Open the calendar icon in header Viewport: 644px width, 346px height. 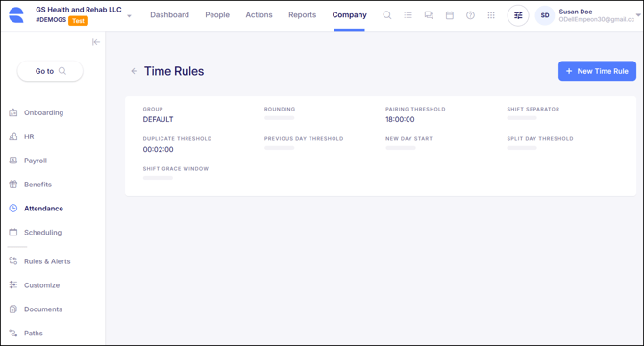450,15
